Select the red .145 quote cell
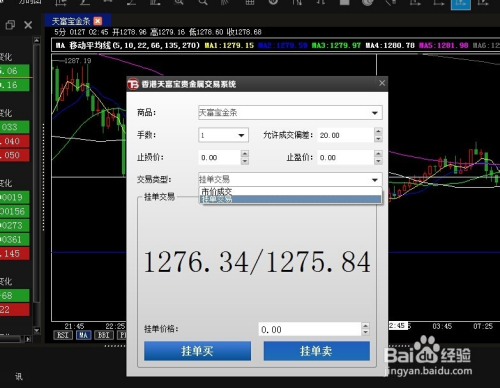The width and height of the screenshot is (500, 388). point(15,253)
